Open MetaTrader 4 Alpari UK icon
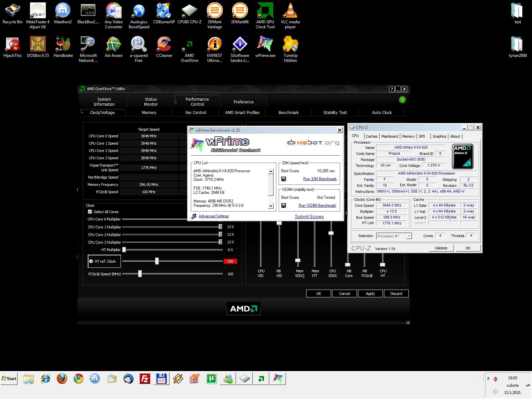Image resolution: width=532 pixels, height=399 pixels. point(38,16)
